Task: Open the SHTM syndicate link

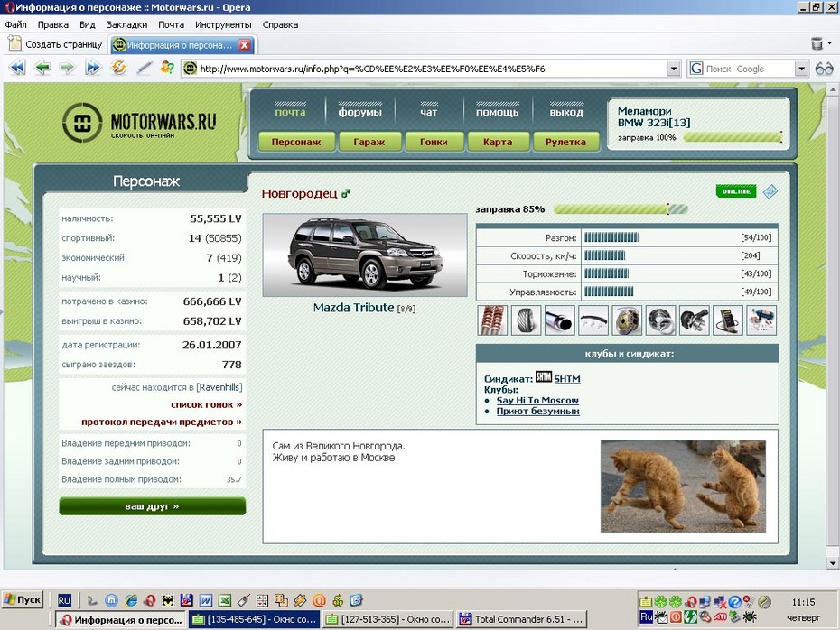Action: point(567,379)
